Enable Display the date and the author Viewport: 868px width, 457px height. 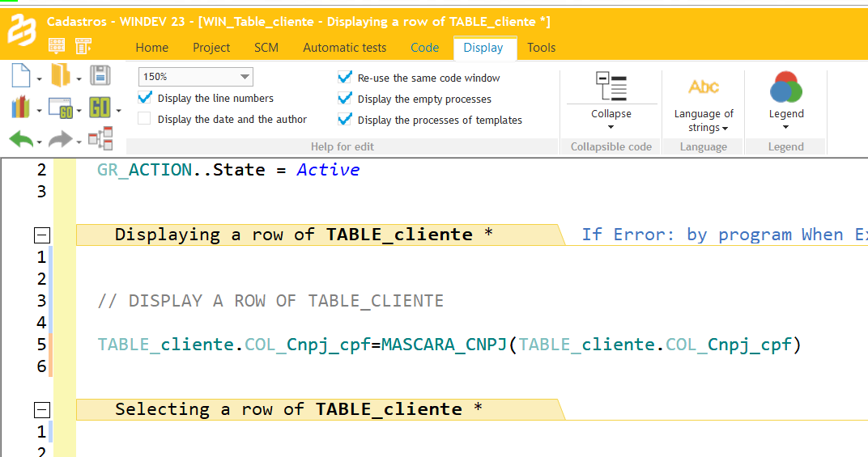pos(144,118)
